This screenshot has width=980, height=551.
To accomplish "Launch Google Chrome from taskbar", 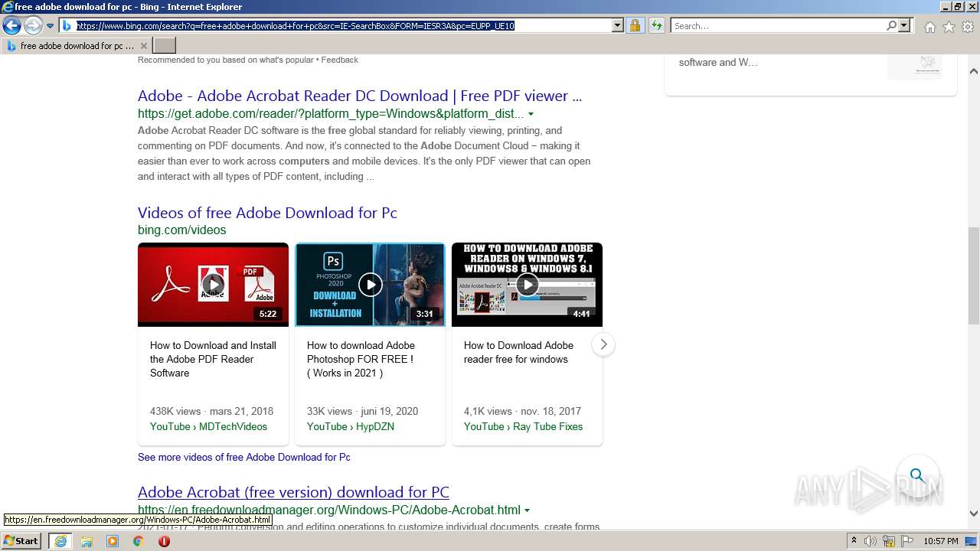I will point(138,541).
